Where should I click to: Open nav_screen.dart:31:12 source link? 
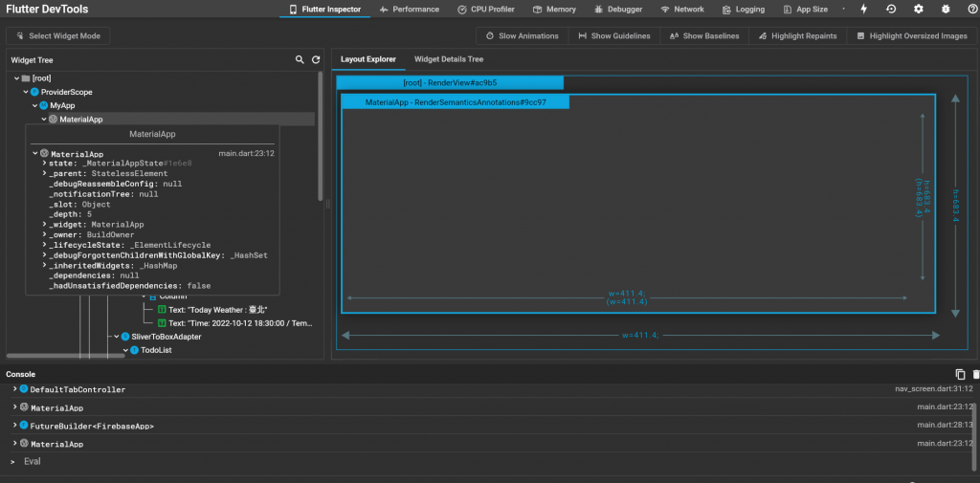pos(934,388)
